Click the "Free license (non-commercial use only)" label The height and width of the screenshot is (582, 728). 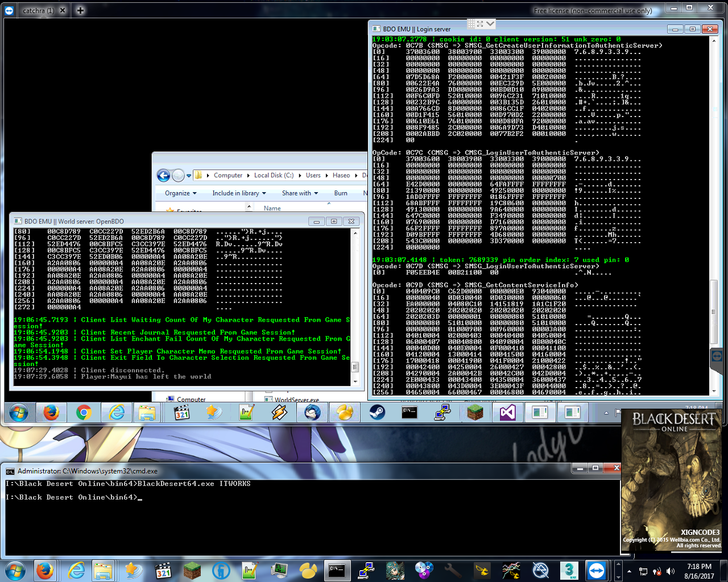point(593,11)
